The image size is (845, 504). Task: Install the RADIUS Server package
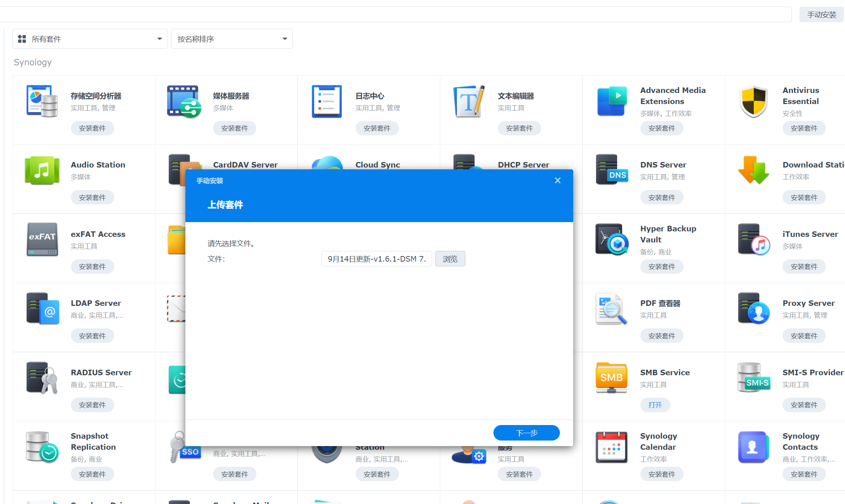(92, 405)
